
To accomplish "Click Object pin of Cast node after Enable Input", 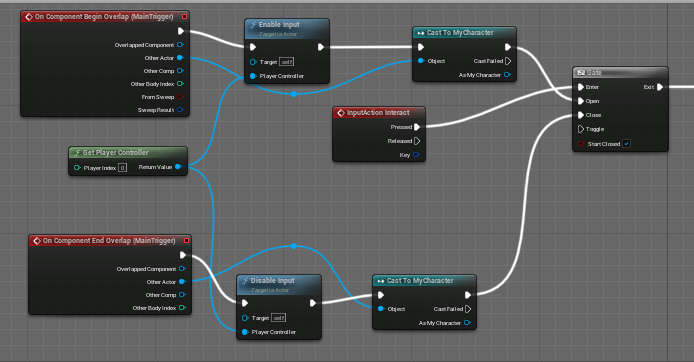I will (421, 61).
